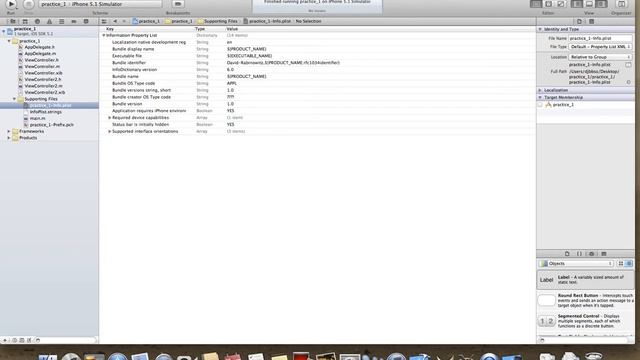Image resolution: width=640 pixels, height=360 pixels.
Task: Show the Project navigator
Action: coord(13,21)
